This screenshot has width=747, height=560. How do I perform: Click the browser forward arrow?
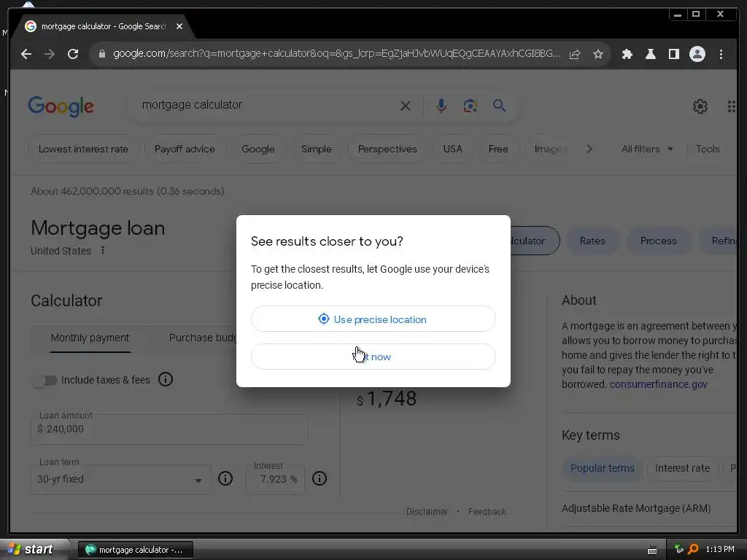[50, 54]
